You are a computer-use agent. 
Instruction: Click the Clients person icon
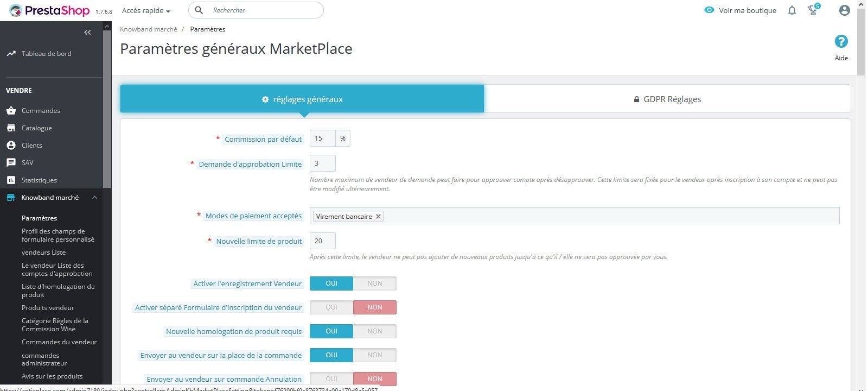[x=11, y=146]
